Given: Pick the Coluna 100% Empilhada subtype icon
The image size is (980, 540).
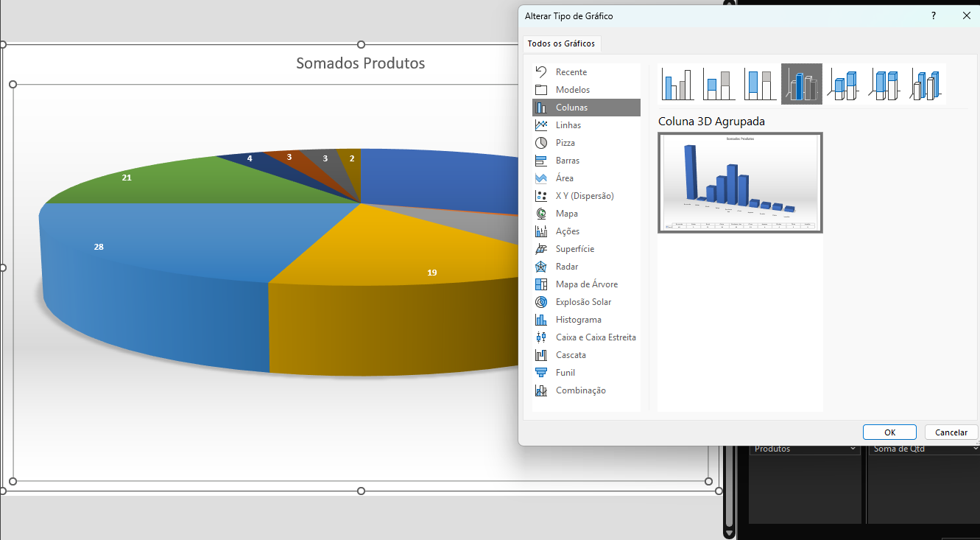Looking at the screenshot, I should tap(760, 84).
